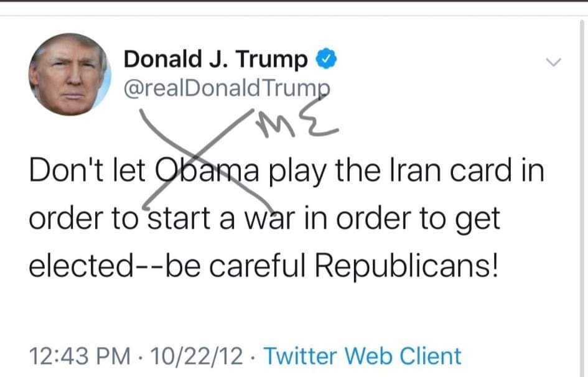Viewport: 588px width, 377px height.
Task: Click the Twitter Web Client source link
Action: (x=363, y=356)
